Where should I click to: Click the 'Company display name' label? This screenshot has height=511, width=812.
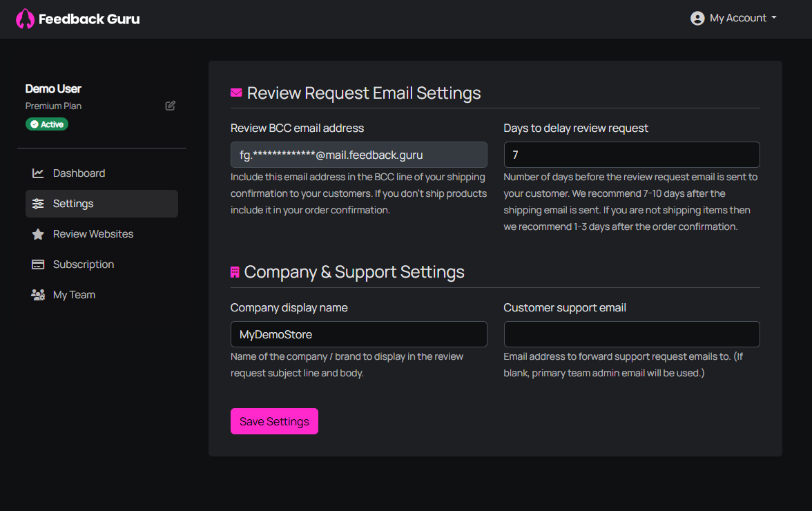tap(289, 307)
